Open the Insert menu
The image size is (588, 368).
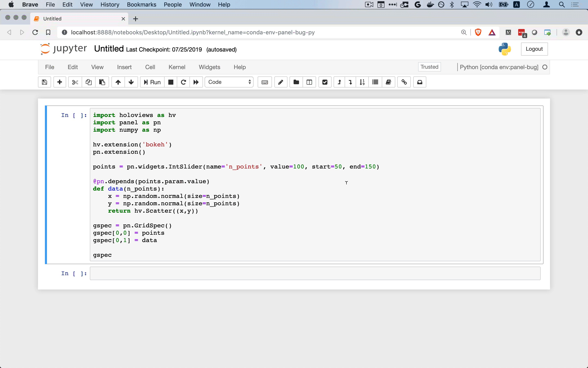[x=124, y=67]
